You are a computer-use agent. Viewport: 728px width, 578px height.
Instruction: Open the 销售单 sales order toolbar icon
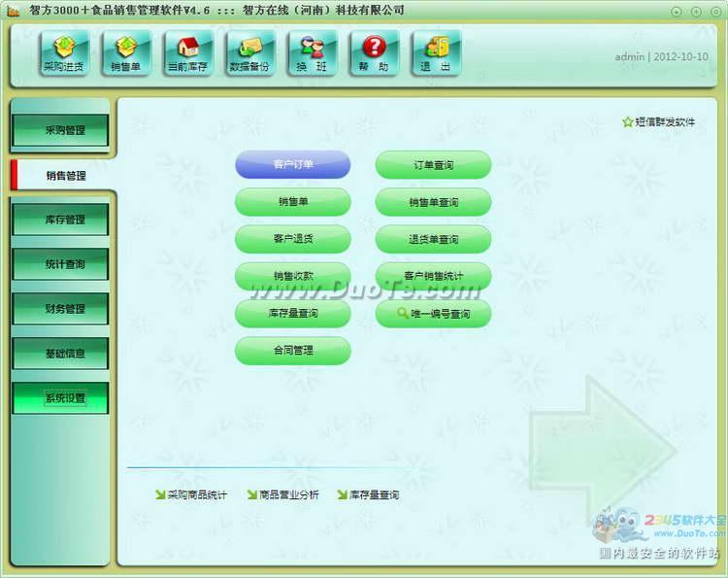pos(126,52)
